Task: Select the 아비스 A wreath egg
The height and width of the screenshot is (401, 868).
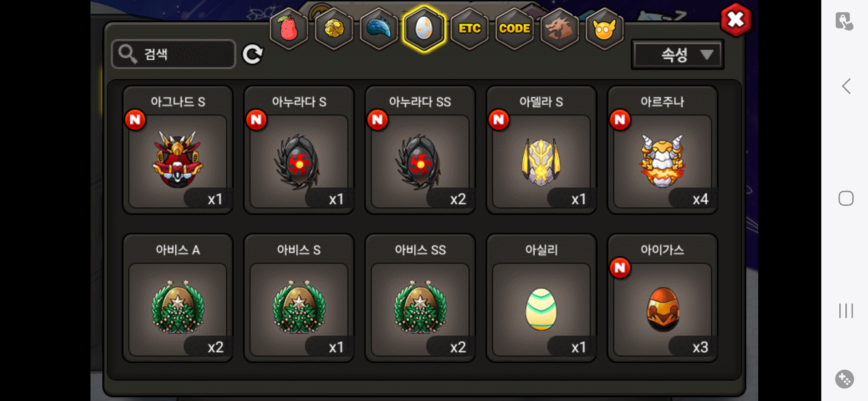Action: click(178, 298)
